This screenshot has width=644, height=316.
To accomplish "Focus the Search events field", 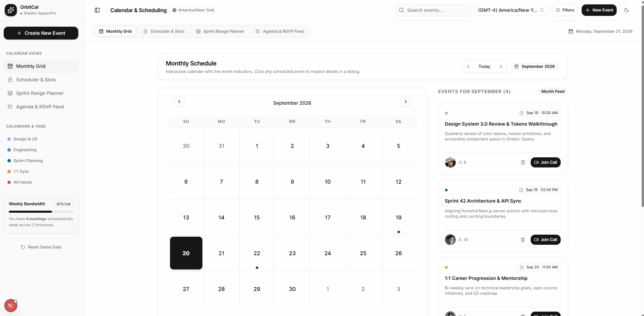I will 433,10.
